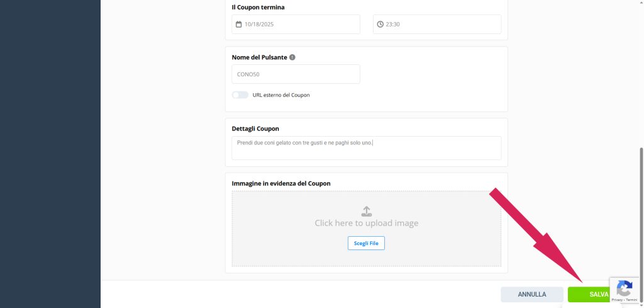
Task: Click the clock icon in the time field
Action: click(x=380, y=25)
